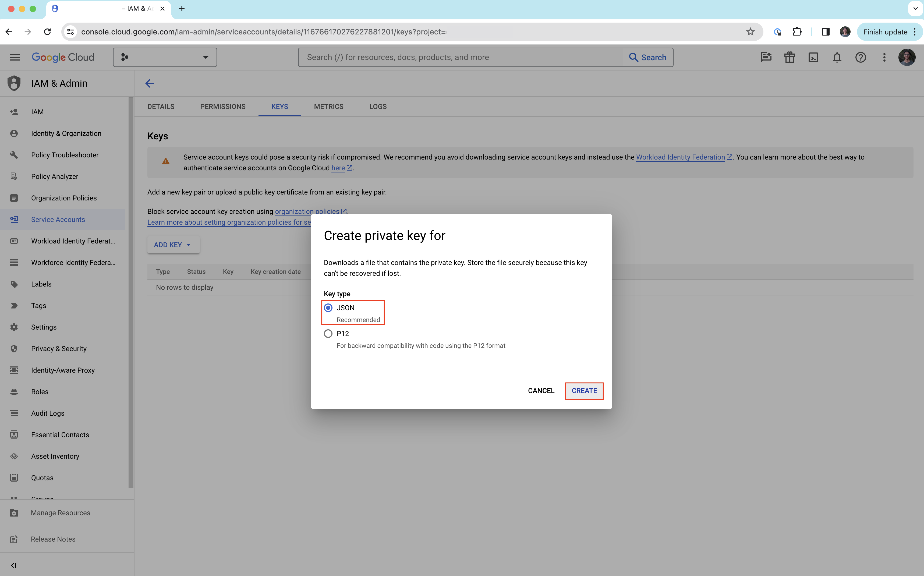Select the P12 key type radio button

click(328, 334)
